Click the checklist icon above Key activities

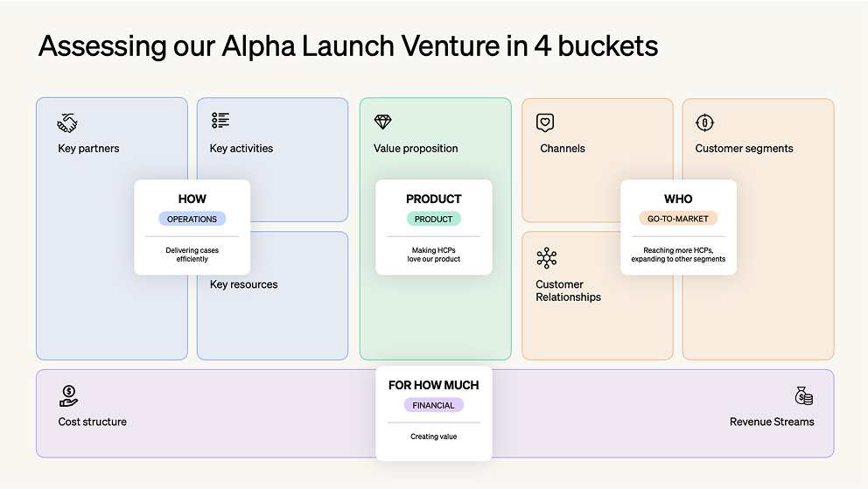point(220,121)
